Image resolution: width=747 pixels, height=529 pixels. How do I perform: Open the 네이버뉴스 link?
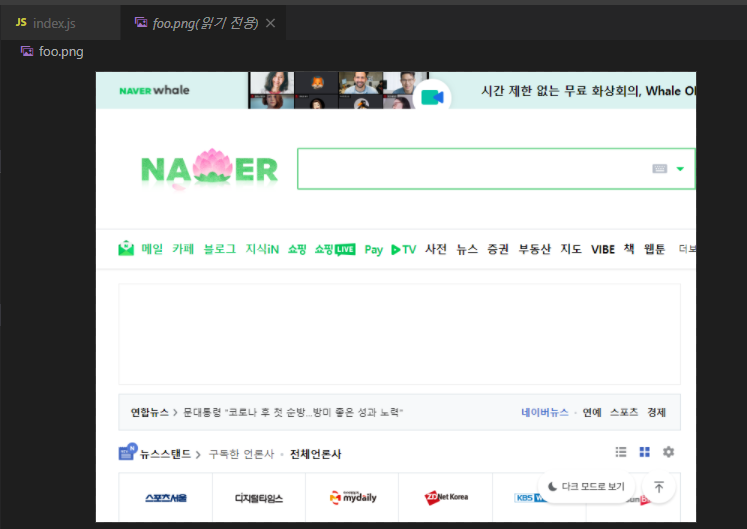[x=545, y=412]
